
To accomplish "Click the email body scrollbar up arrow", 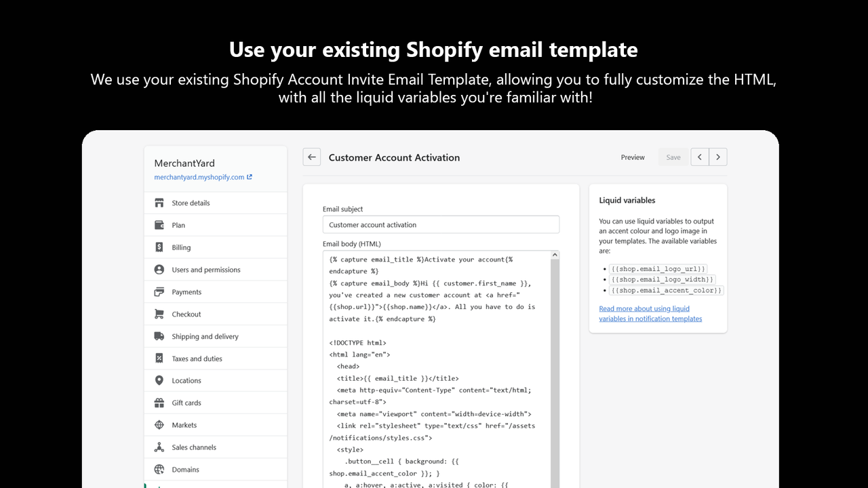I will tap(555, 254).
